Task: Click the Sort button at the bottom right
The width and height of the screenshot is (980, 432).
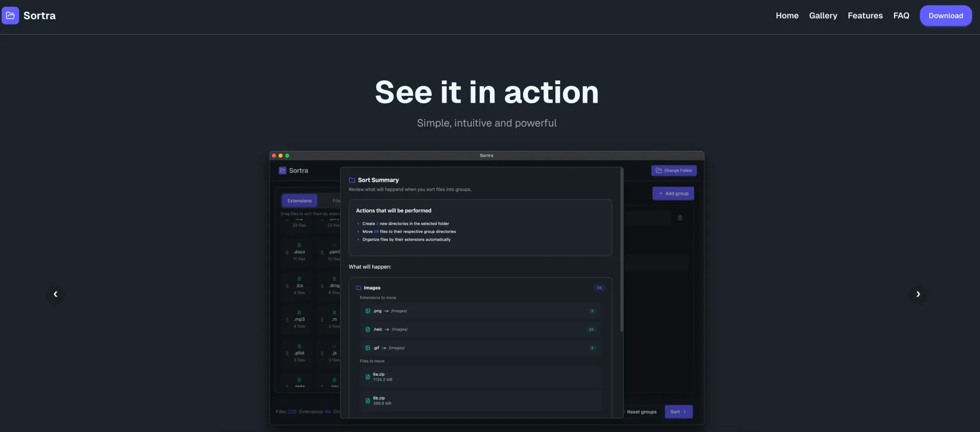Action: (678, 412)
